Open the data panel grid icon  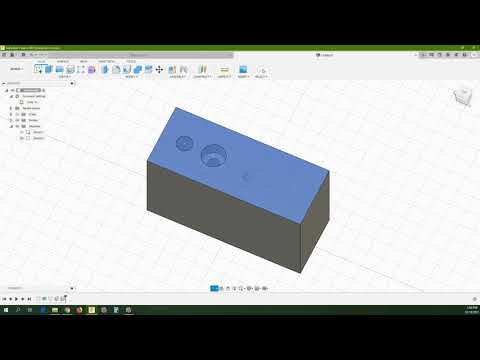(x=4, y=55)
